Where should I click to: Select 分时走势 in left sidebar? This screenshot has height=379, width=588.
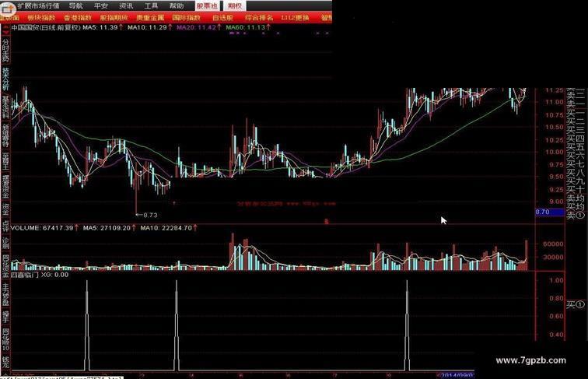pyautogui.click(x=5, y=51)
